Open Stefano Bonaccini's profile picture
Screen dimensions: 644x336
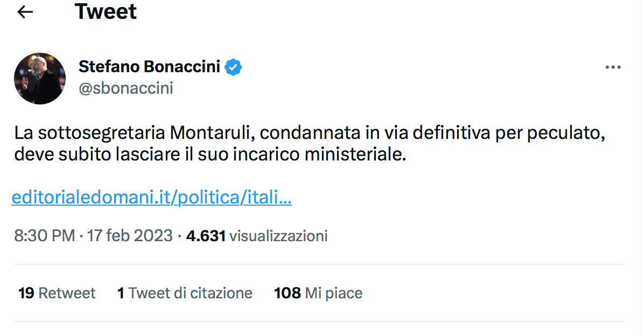[40, 79]
